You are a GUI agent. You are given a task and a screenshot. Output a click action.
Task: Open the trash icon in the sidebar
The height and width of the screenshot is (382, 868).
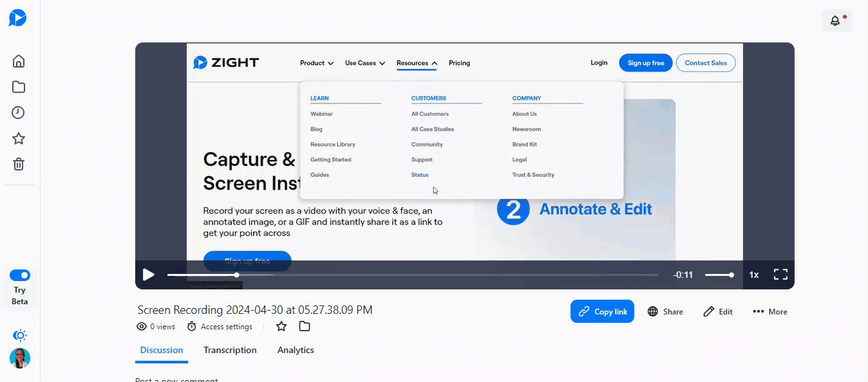click(x=19, y=164)
